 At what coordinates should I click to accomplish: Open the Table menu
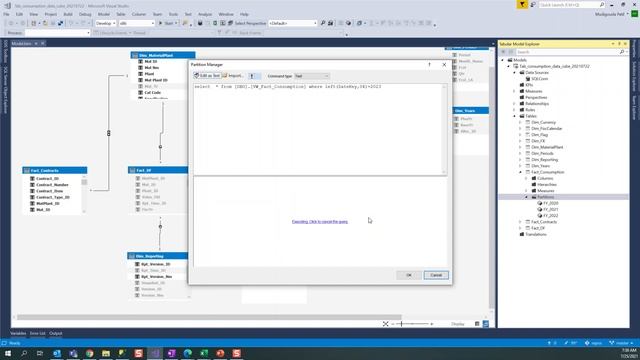click(x=121, y=14)
